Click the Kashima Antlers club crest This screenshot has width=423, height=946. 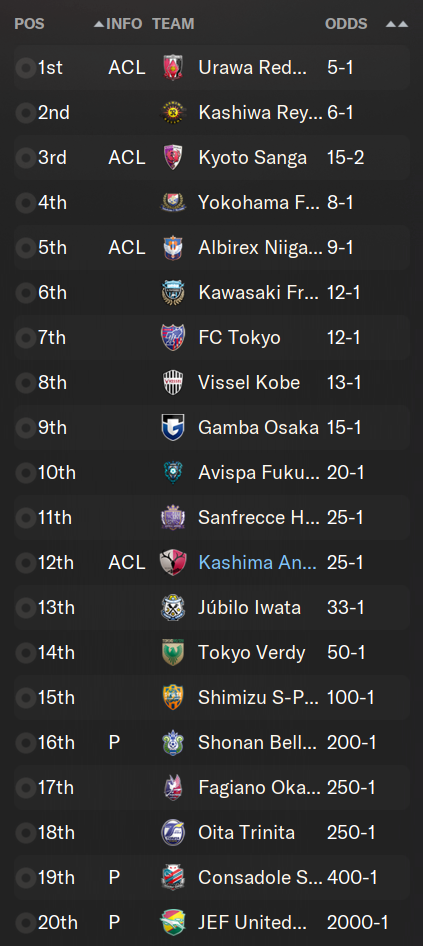pos(173,562)
